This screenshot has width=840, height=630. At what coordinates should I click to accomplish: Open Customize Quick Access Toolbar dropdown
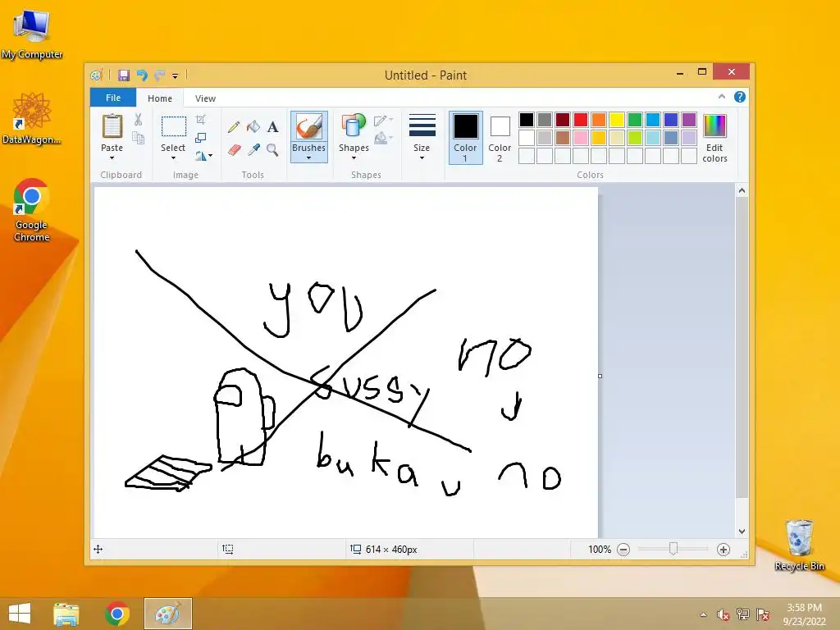point(176,75)
